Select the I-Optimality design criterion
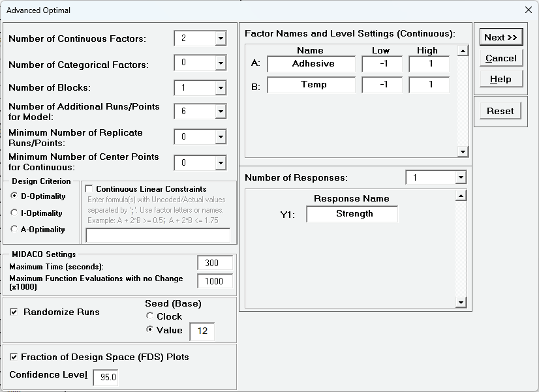Screen dimensions: 539x392 coord(14,213)
